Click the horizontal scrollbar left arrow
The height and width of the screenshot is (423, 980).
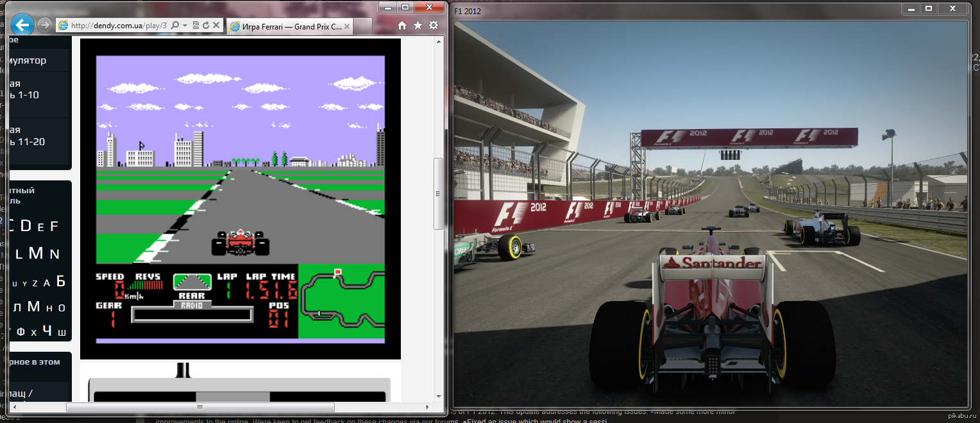coord(15,407)
